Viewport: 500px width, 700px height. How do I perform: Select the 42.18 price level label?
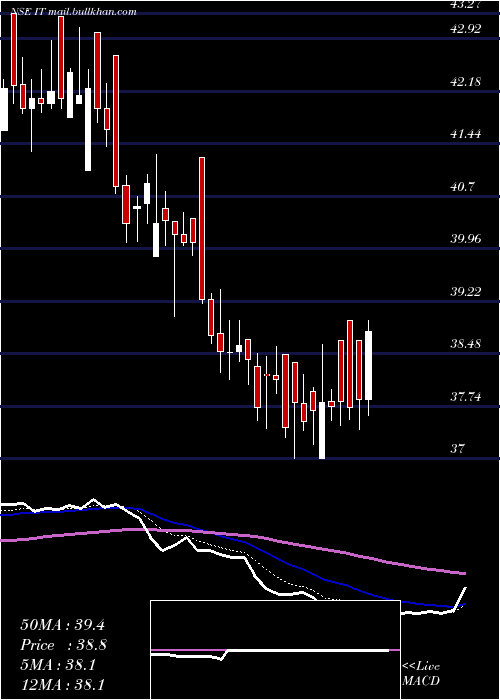coord(466,82)
